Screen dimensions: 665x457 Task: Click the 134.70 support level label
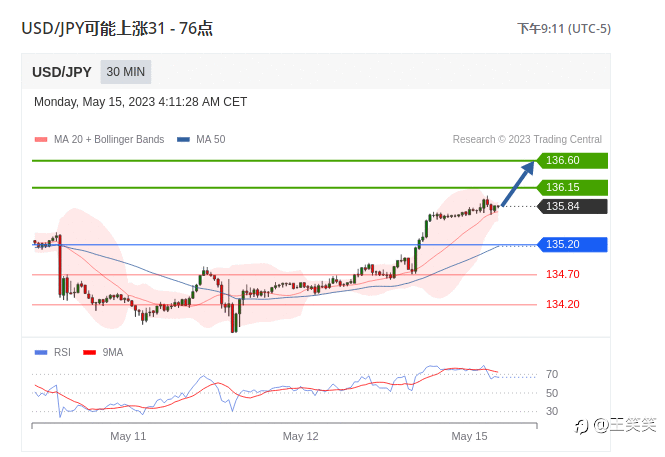(x=562, y=274)
